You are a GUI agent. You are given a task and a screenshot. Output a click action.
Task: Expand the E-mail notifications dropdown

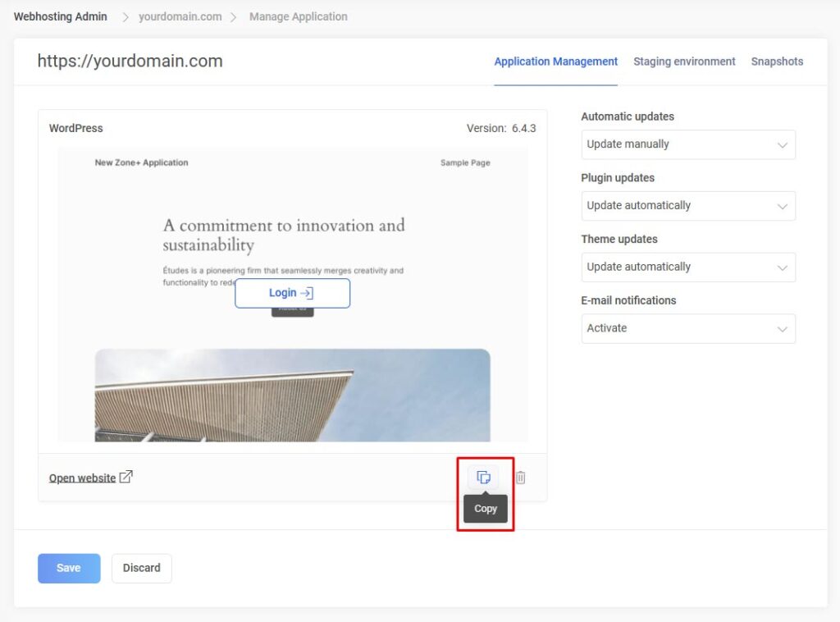tap(687, 328)
